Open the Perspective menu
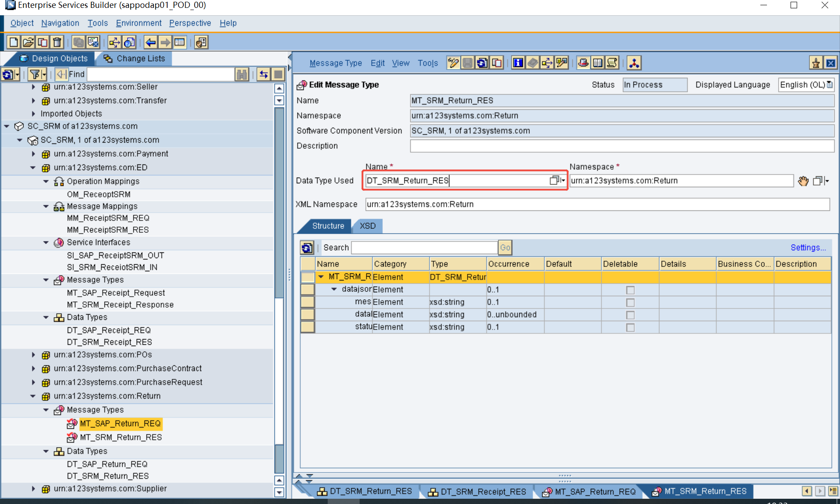 190,23
